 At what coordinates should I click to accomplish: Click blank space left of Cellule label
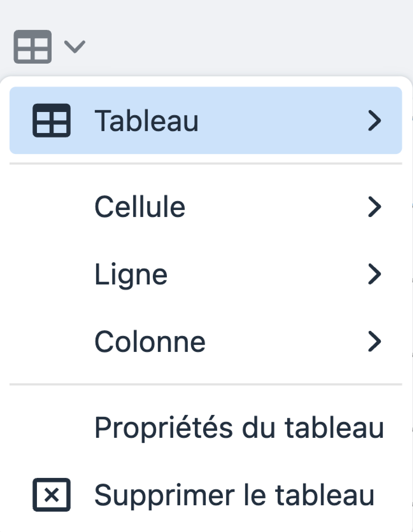click(x=51, y=207)
